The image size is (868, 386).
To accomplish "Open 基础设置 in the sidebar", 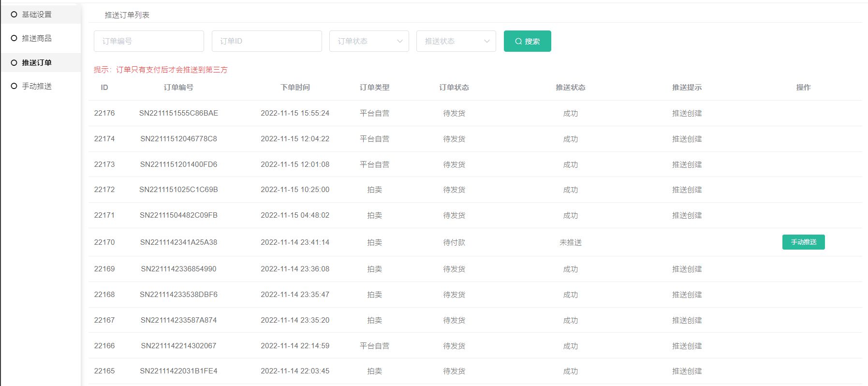I will tap(37, 15).
